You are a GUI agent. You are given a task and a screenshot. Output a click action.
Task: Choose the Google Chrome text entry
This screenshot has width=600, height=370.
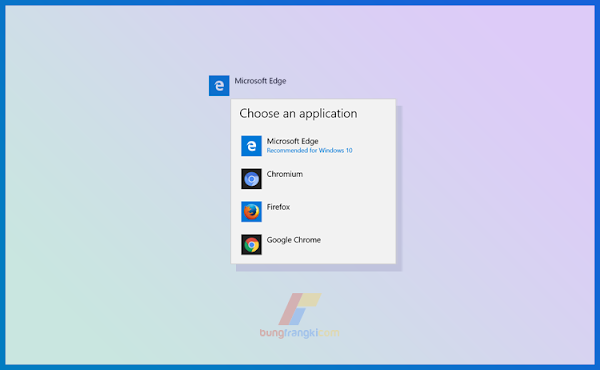293,240
